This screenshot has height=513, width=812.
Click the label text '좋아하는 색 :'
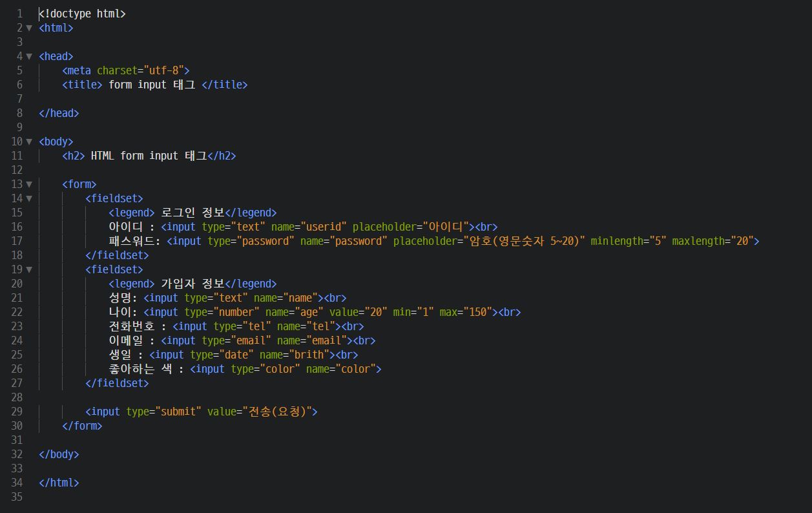tap(147, 369)
